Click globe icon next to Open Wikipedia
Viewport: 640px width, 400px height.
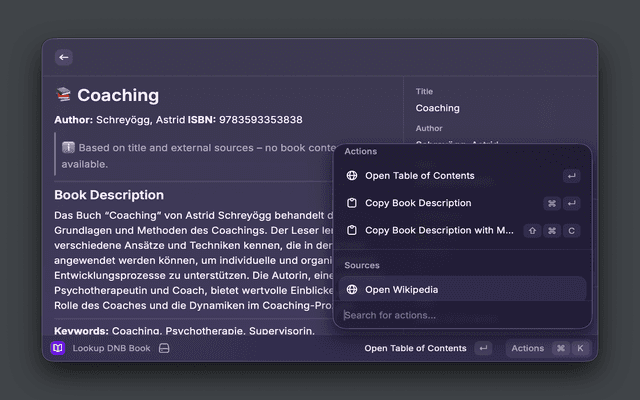pyautogui.click(x=352, y=289)
